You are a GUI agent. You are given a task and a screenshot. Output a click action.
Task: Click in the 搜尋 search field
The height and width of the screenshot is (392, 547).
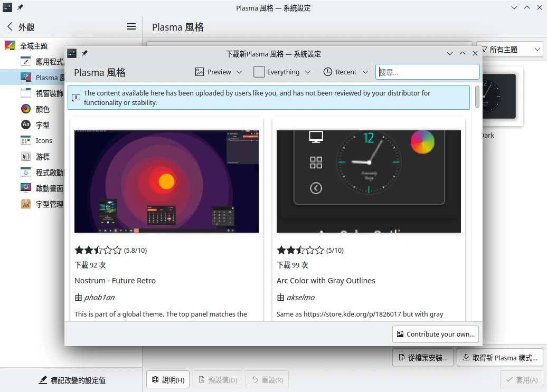point(427,72)
